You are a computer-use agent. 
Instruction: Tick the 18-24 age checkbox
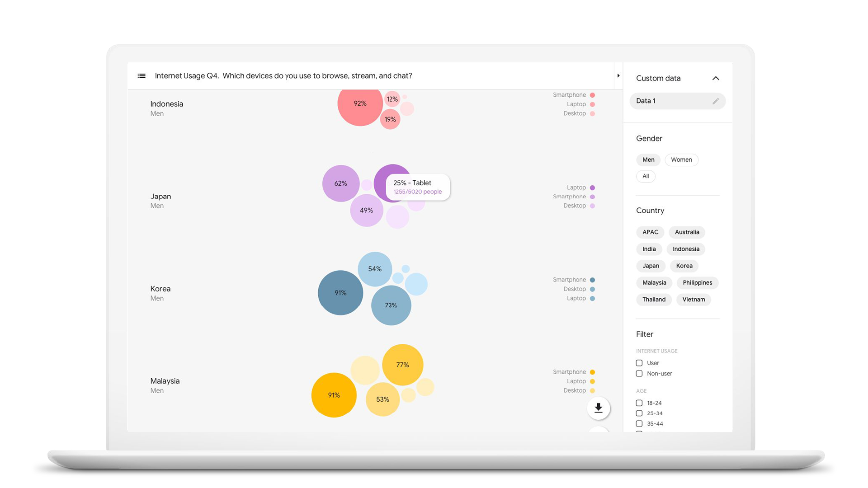point(639,403)
